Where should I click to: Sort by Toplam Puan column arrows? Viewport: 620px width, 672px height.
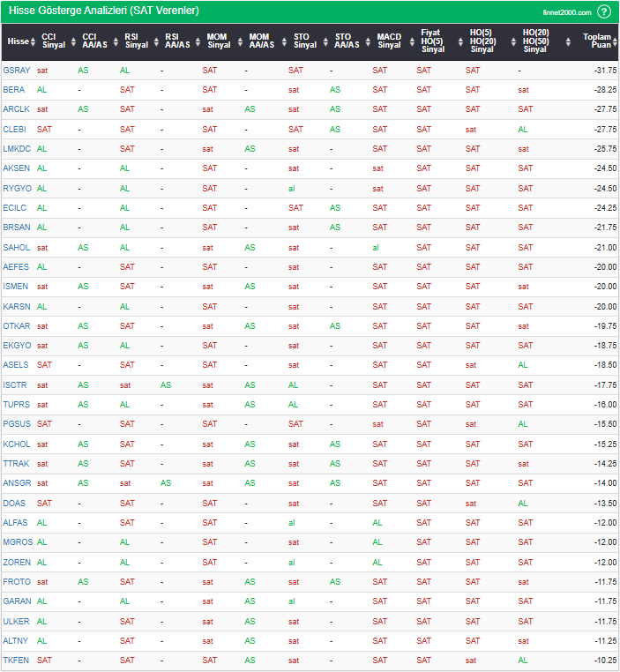(615, 41)
